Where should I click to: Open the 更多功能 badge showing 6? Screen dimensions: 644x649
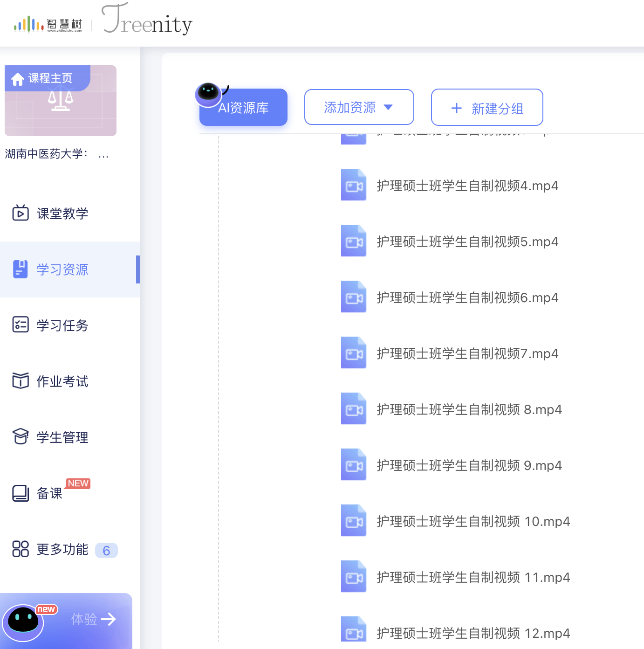pos(106,551)
